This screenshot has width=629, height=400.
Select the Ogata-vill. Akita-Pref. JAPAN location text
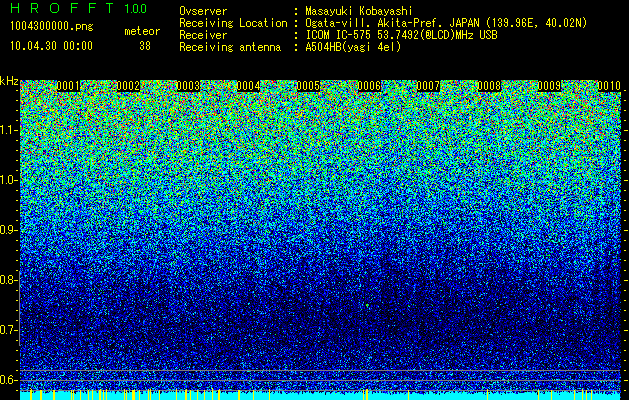pos(446,23)
